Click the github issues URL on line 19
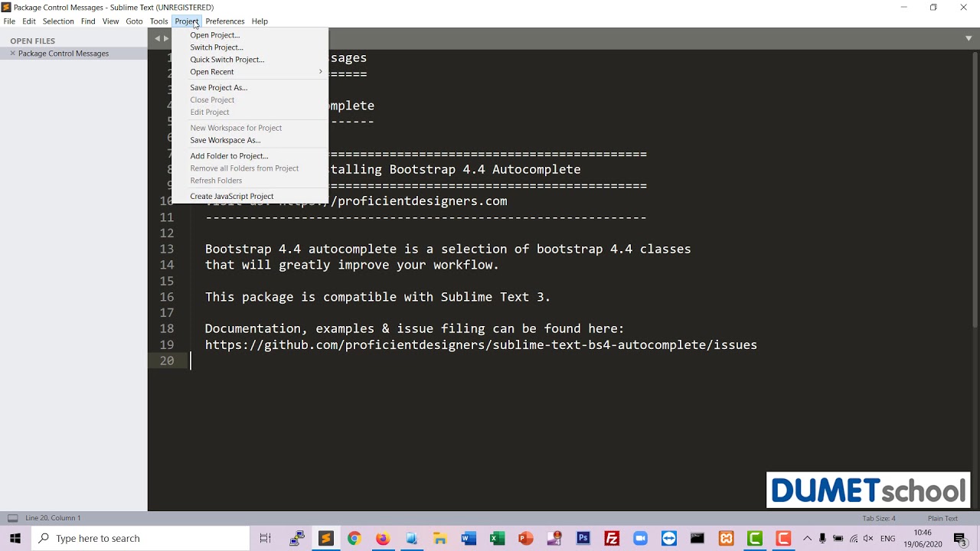 (x=481, y=345)
